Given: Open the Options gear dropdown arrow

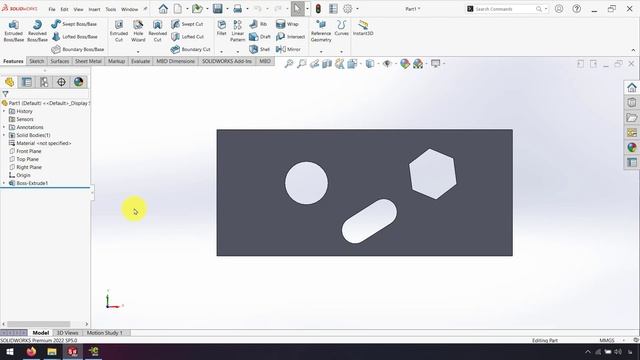Looking at the screenshot, I should pos(357,9).
